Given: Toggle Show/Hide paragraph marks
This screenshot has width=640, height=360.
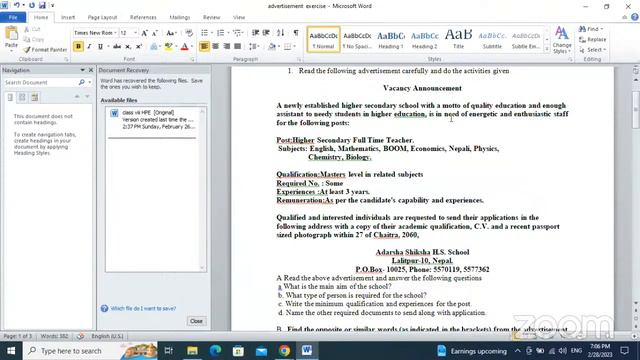Looking at the screenshot, I should 296,33.
